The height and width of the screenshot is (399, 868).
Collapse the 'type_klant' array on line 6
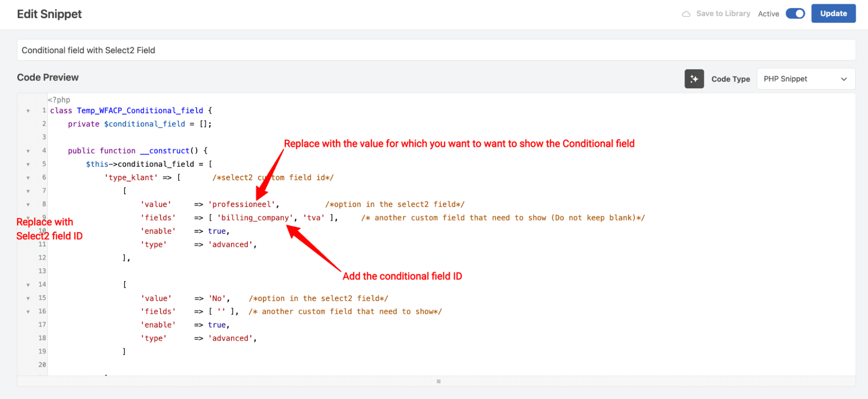[28, 177]
